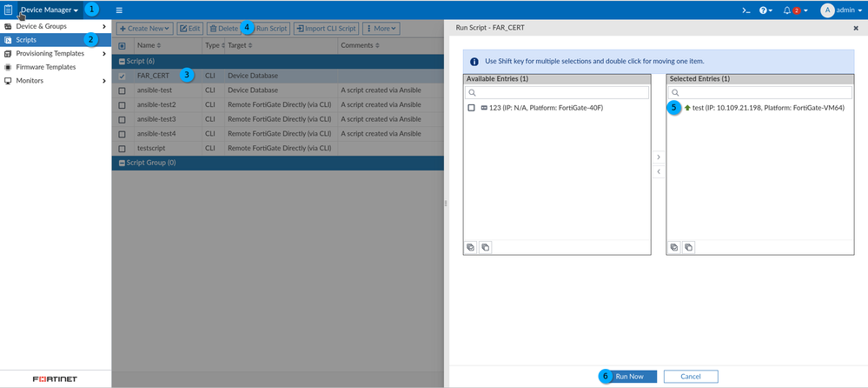Sort by the Target column

(x=242, y=45)
